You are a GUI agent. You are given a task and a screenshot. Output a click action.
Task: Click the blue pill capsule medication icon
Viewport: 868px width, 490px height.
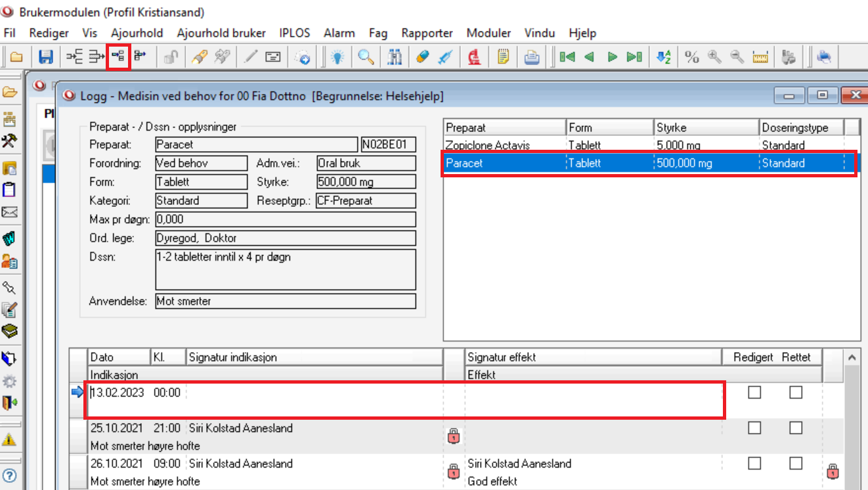(423, 57)
